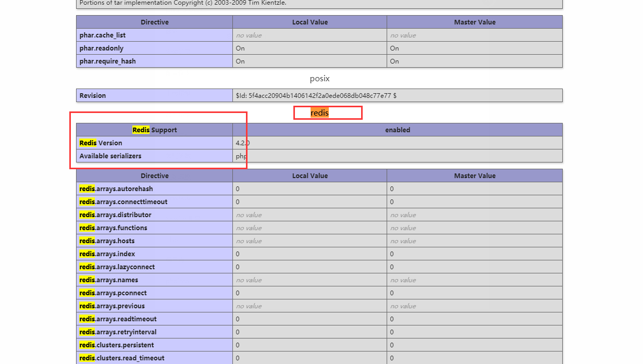
Task: Click the "0" master value of redis.arrays.readtimeout
Action: [x=392, y=319]
